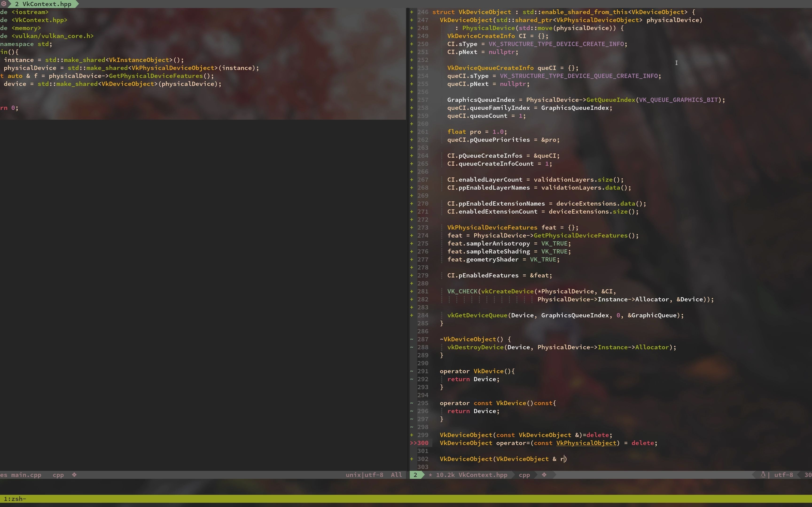Select the 1:zsh tmux window tab
Screen dimensions: 812x507
click(15, 499)
